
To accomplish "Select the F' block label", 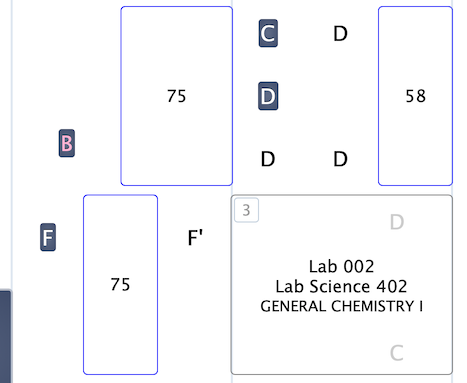I will point(195,238).
